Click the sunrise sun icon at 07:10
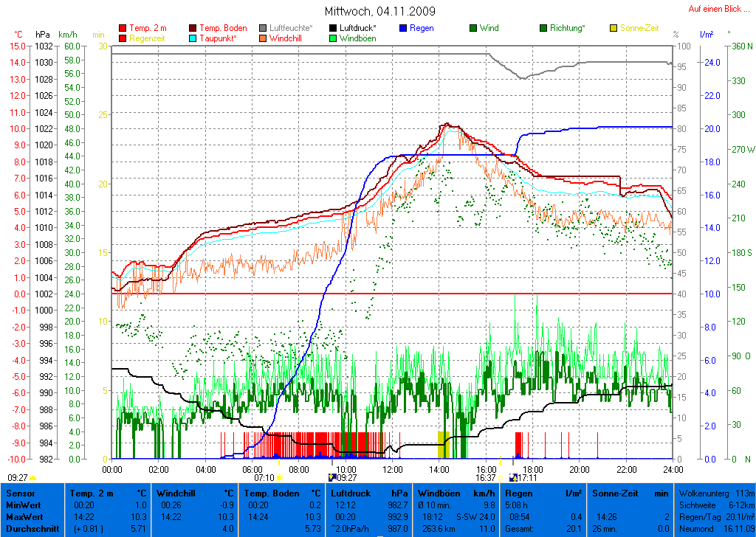756x537 pixels. 280,478
